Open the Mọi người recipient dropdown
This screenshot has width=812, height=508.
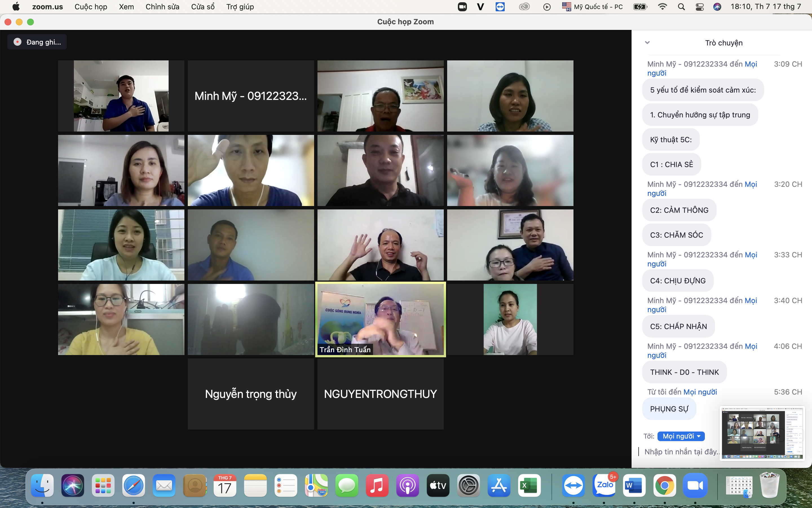pos(681,436)
